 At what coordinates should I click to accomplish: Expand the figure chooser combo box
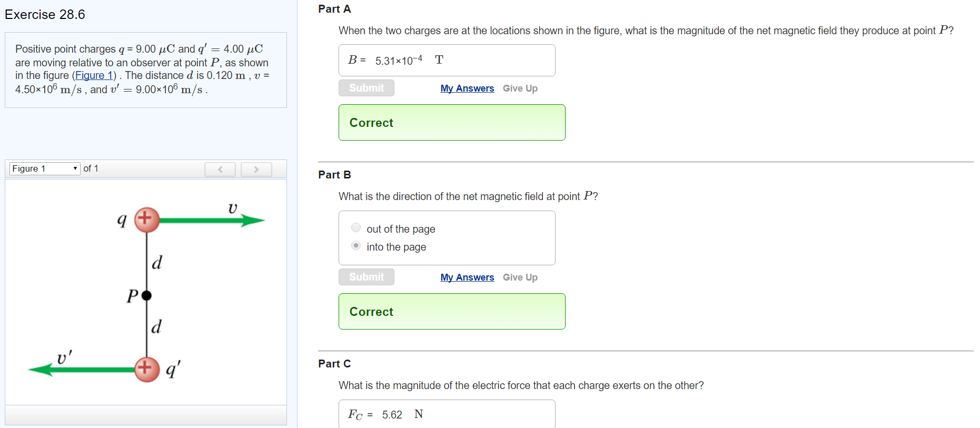[x=44, y=168]
